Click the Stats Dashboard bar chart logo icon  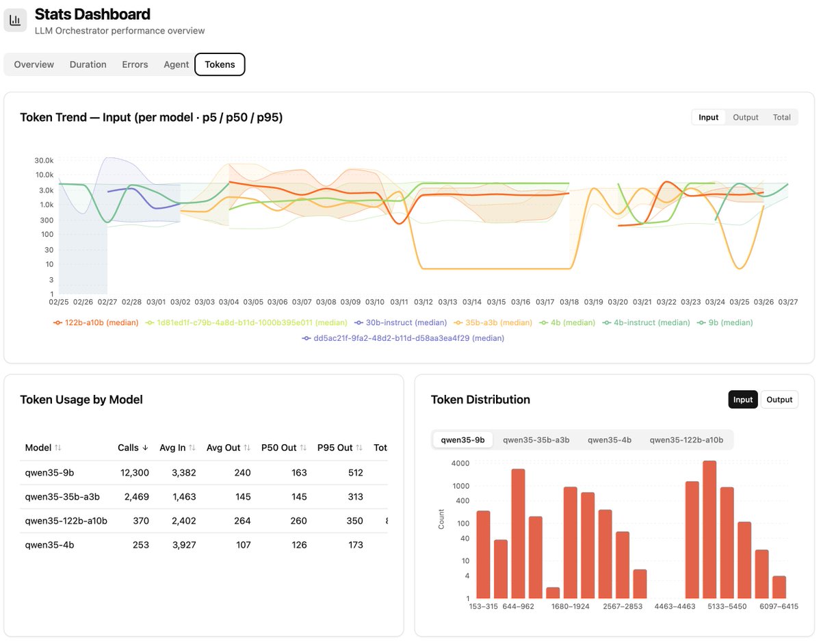[x=15, y=20]
